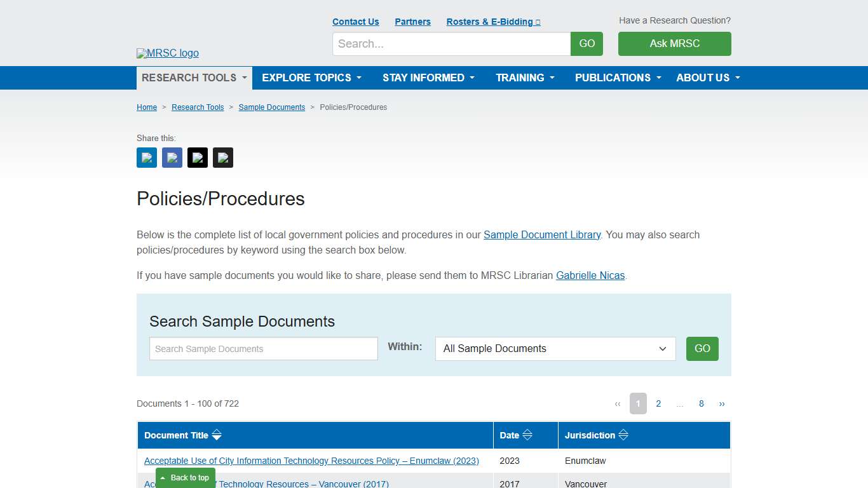Click the MRSC logo

167,53
